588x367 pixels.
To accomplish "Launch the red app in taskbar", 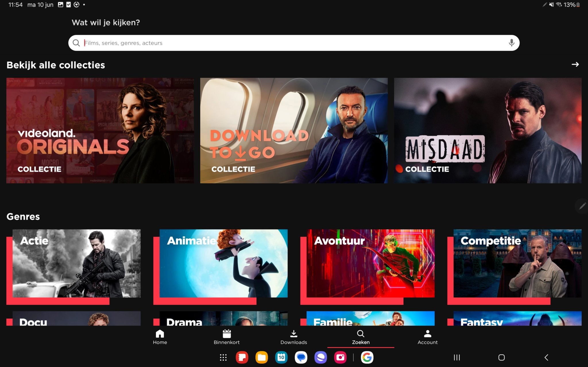I will coord(242,358).
